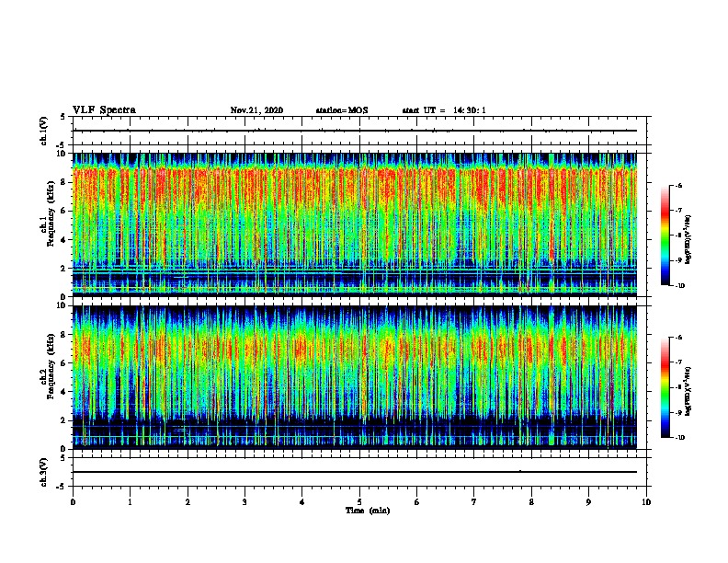The width and height of the screenshot is (728, 563).
Task: Click time axis tick label "10"
Action: (646, 502)
